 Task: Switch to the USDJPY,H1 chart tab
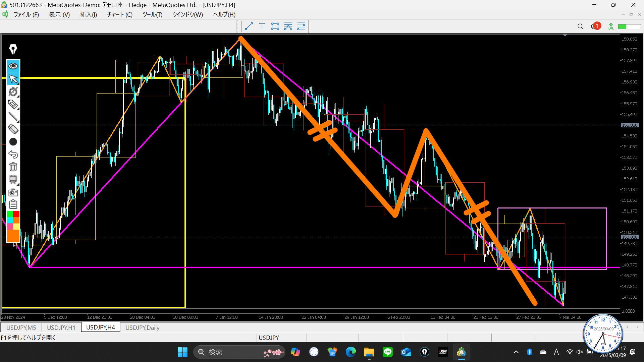click(x=61, y=327)
